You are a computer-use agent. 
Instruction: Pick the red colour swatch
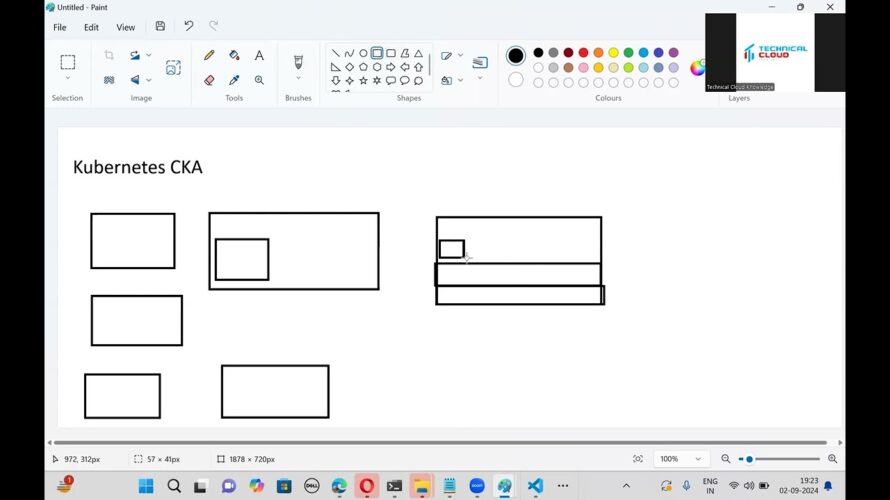point(583,53)
